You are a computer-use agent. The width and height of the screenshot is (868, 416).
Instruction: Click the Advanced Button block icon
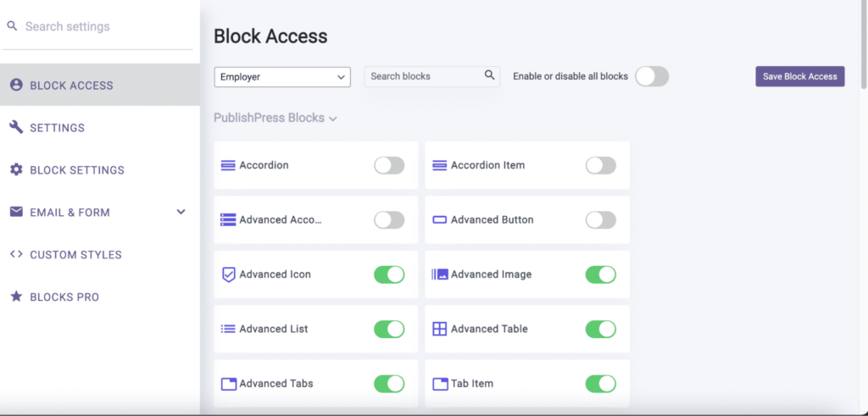pyautogui.click(x=440, y=219)
